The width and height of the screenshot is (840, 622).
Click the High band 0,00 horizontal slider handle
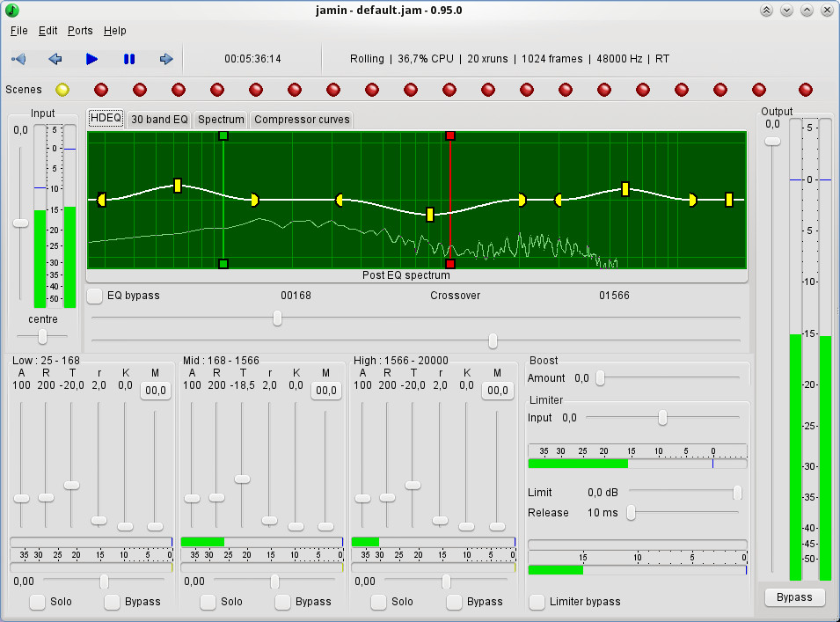(x=446, y=582)
